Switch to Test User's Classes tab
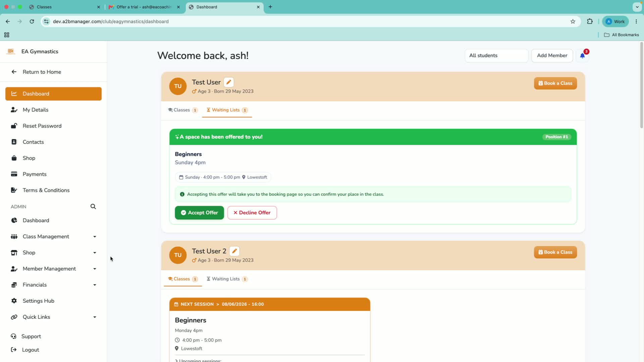The height and width of the screenshot is (362, 644). click(x=183, y=110)
